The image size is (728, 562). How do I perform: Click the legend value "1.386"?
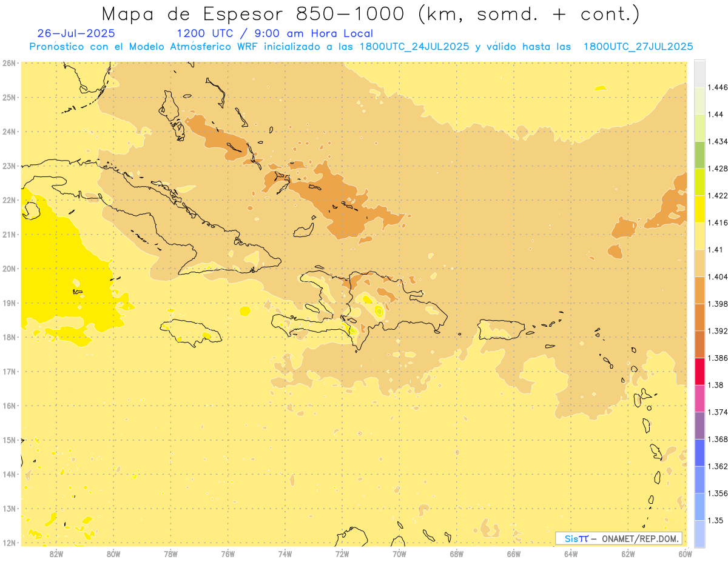point(718,358)
